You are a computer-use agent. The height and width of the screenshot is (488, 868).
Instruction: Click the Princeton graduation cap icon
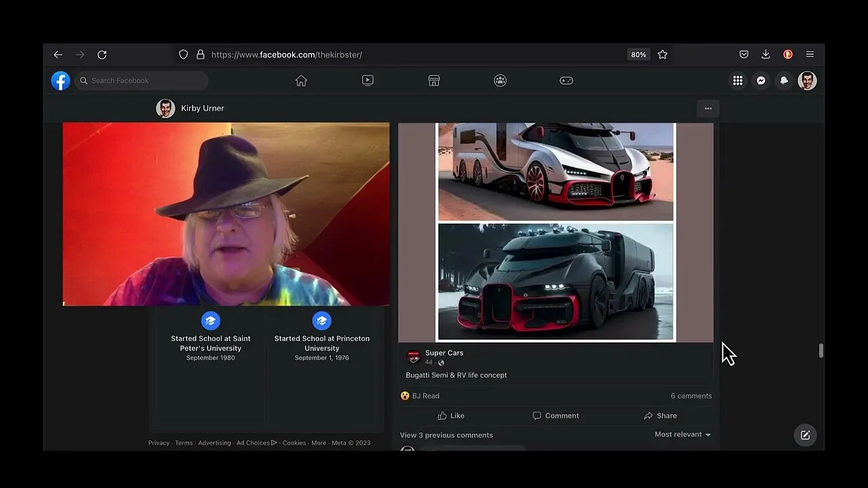pos(322,321)
